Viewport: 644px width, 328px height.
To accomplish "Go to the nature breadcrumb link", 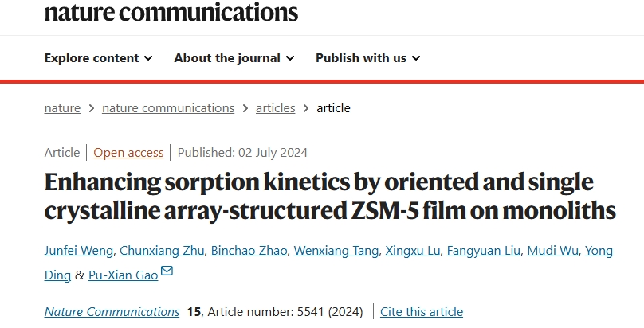I will [x=62, y=107].
